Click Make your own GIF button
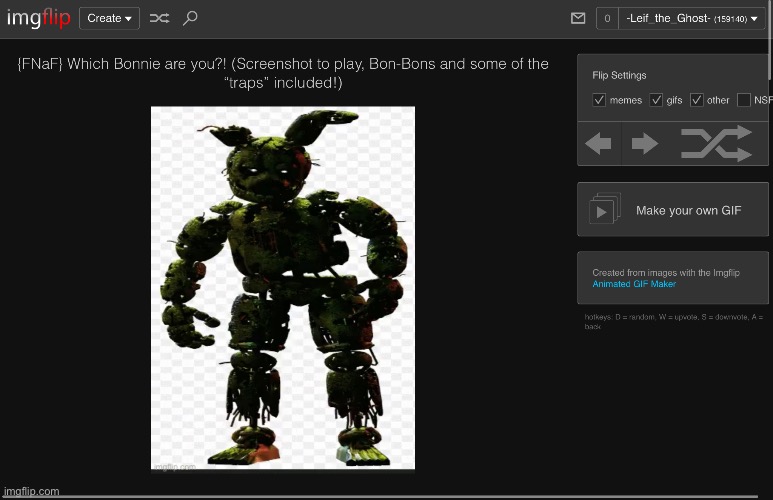 [x=673, y=210]
